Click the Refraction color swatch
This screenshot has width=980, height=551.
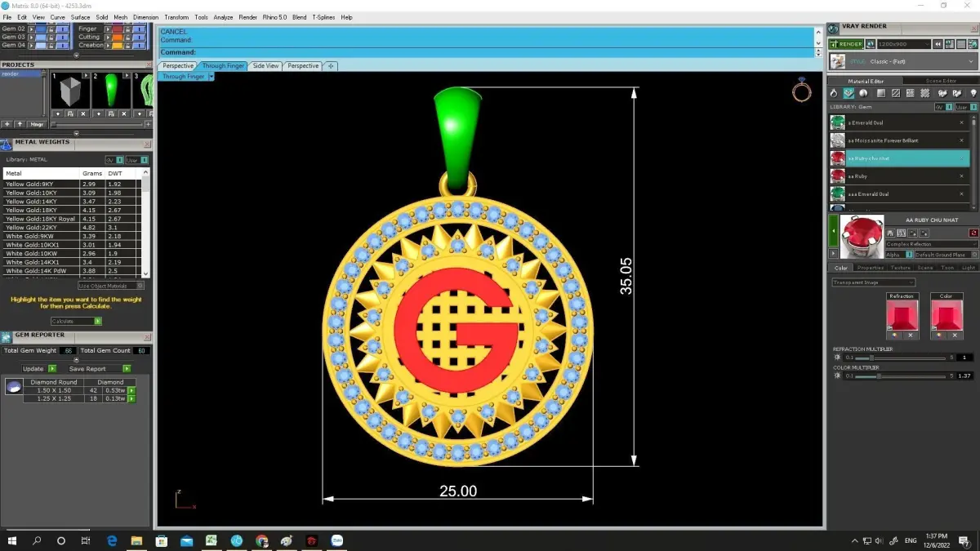pyautogui.click(x=902, y=314)
